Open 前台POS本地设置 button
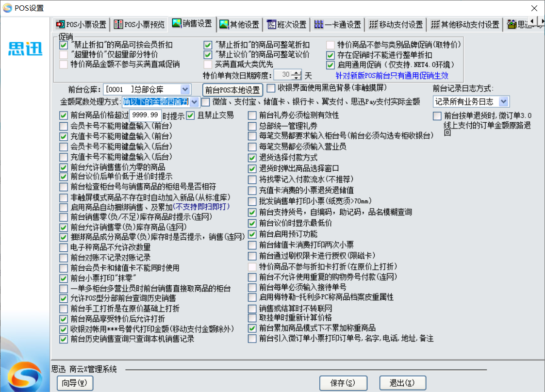Image resolution: width=545 pixels, height=392 pixels. (232, 90)
